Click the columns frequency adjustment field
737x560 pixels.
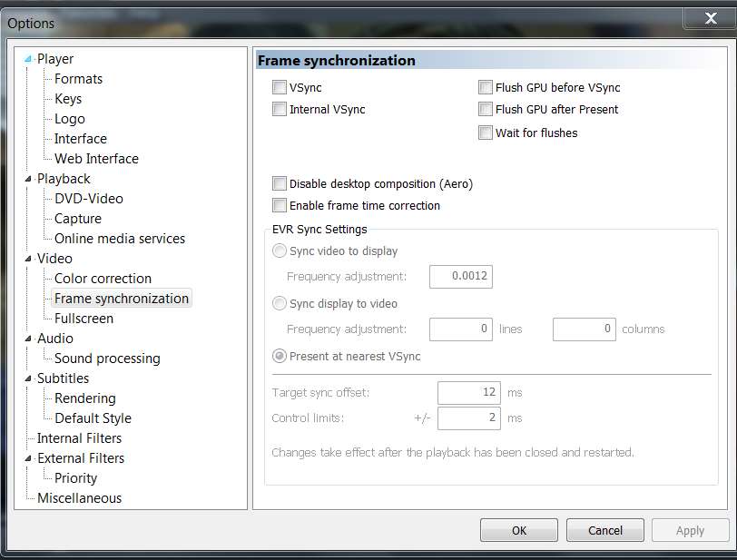(x=585, y=329)
